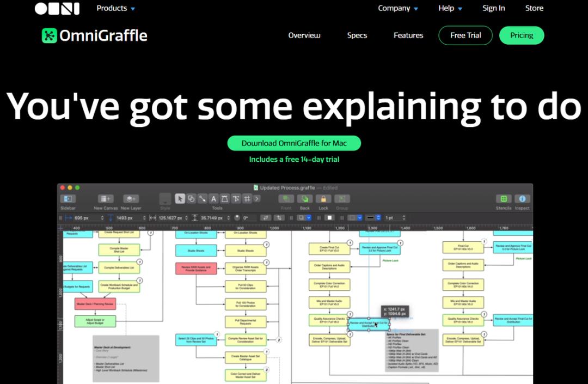Click Download OmniGraffle for Mac
The image size is (588, 384).
coord(294,143)
